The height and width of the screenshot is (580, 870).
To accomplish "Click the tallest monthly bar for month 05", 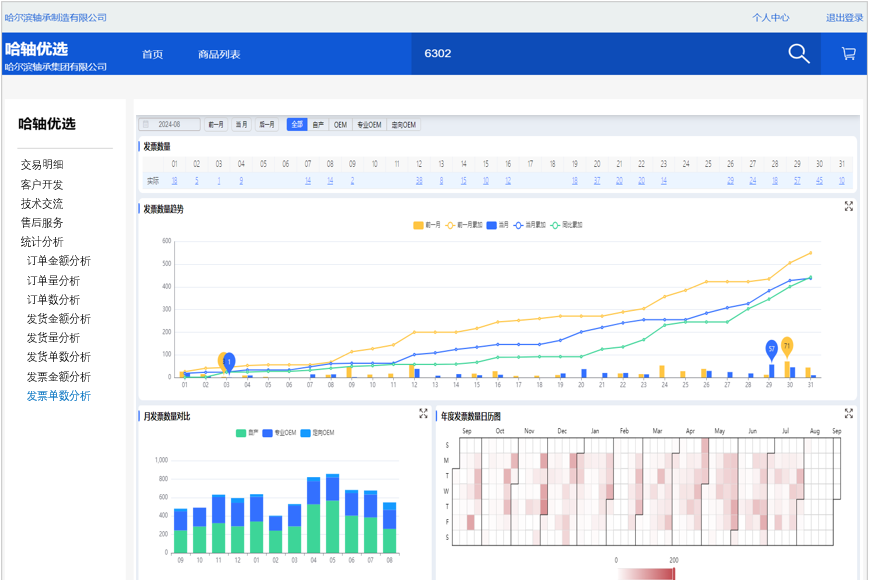I will tap(332, 513).
